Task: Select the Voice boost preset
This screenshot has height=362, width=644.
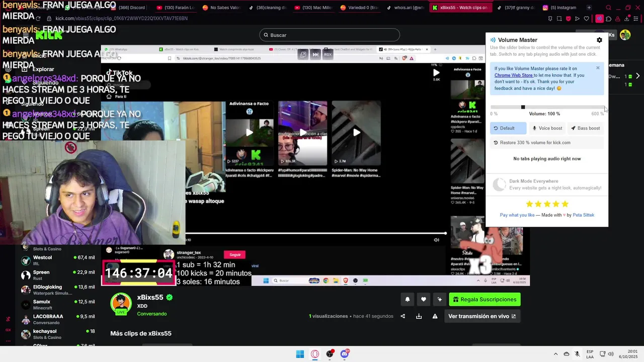Action: (547, 128)
